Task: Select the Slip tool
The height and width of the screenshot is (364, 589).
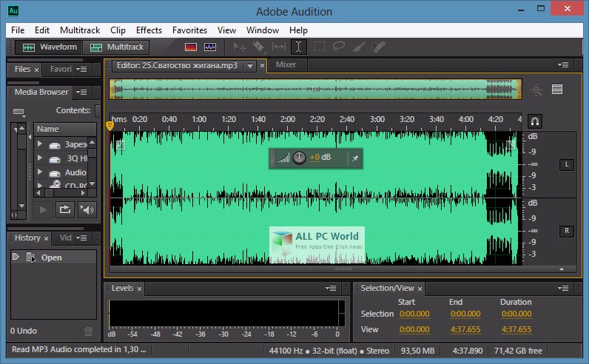Action: 279,47
